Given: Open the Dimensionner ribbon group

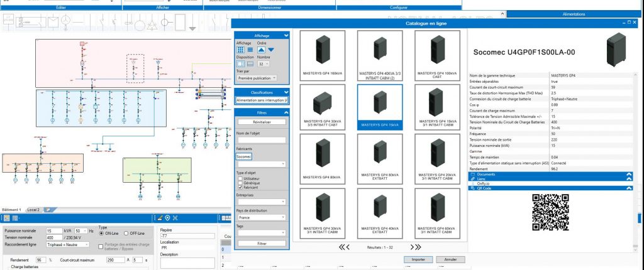Looking at the screenshot, I should pyautogui.click(x=270, y=8).
